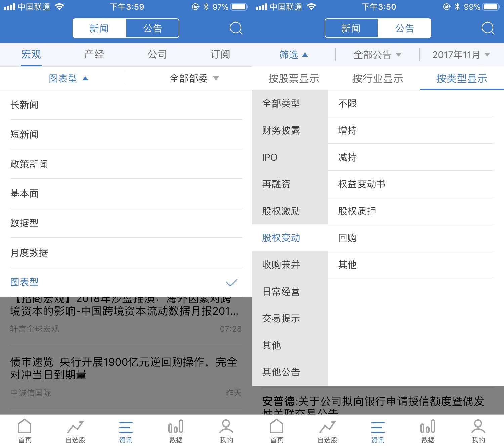This screenshot has width=504, height=448.
Task: Select 全部类型 category
Action: [290, 103]
